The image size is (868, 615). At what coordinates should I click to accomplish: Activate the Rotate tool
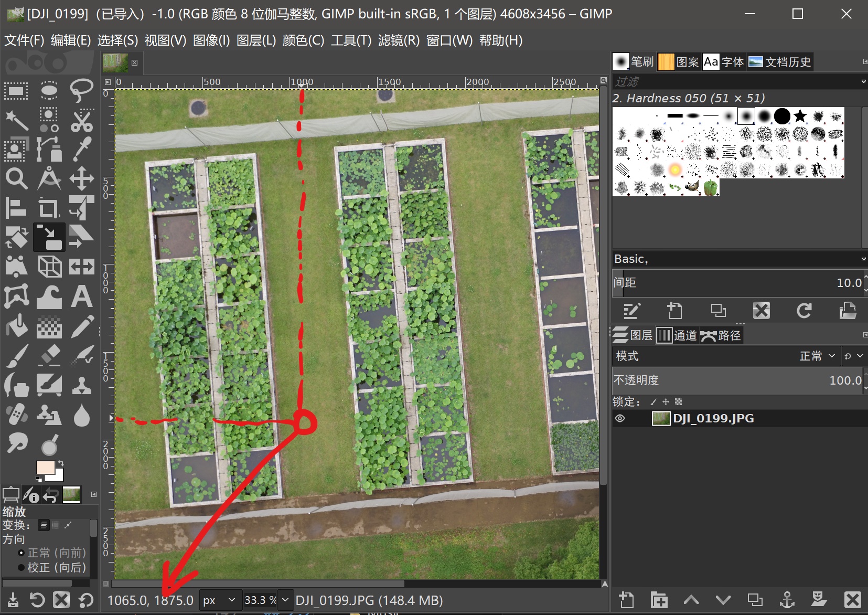[16, 238]
